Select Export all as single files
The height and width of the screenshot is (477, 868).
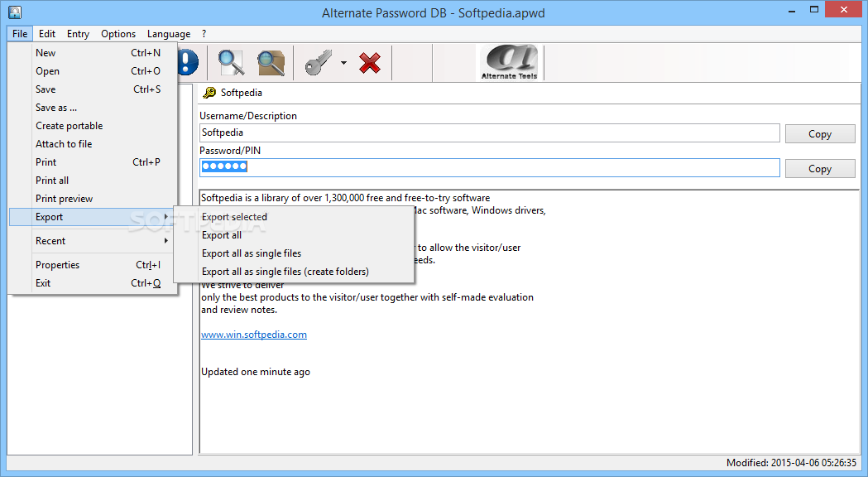tap(294, 253)
